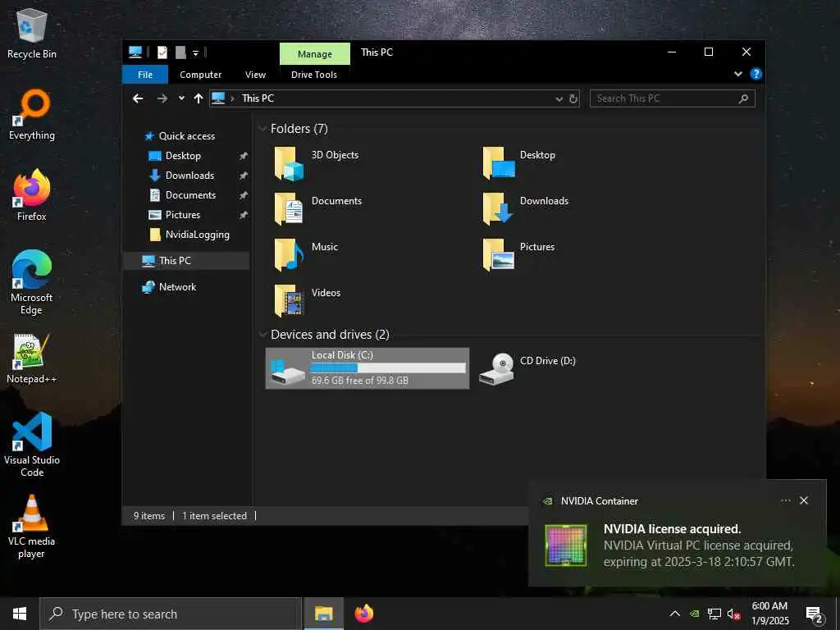Show hidden tray icons chevron
The width and height of the screenshot is (840, 630).
pos(675,614)
